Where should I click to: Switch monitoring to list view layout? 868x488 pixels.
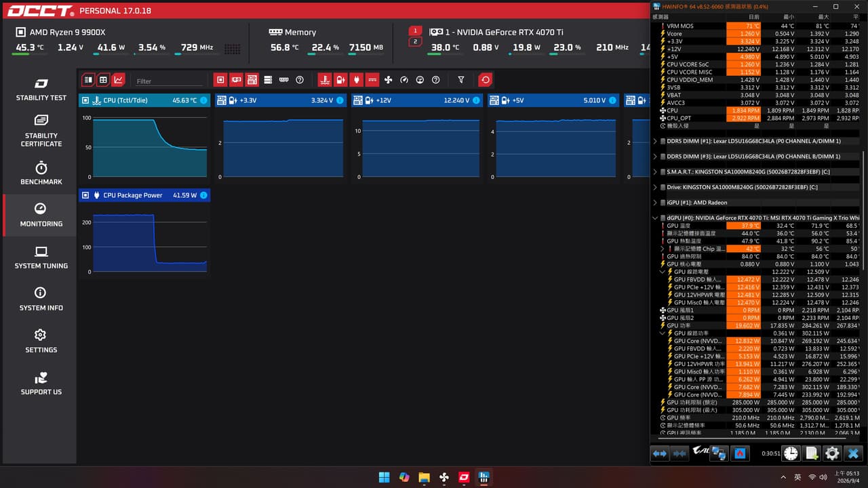coord(87,80)
